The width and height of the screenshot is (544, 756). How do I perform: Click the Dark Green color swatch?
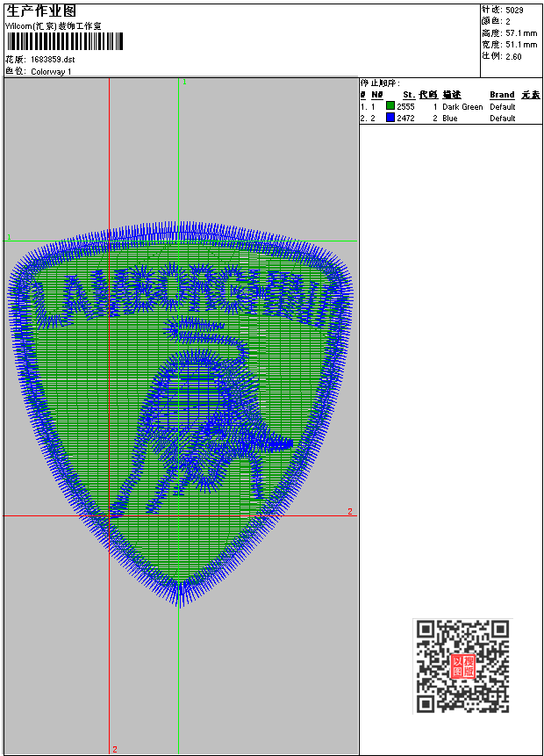390,105
